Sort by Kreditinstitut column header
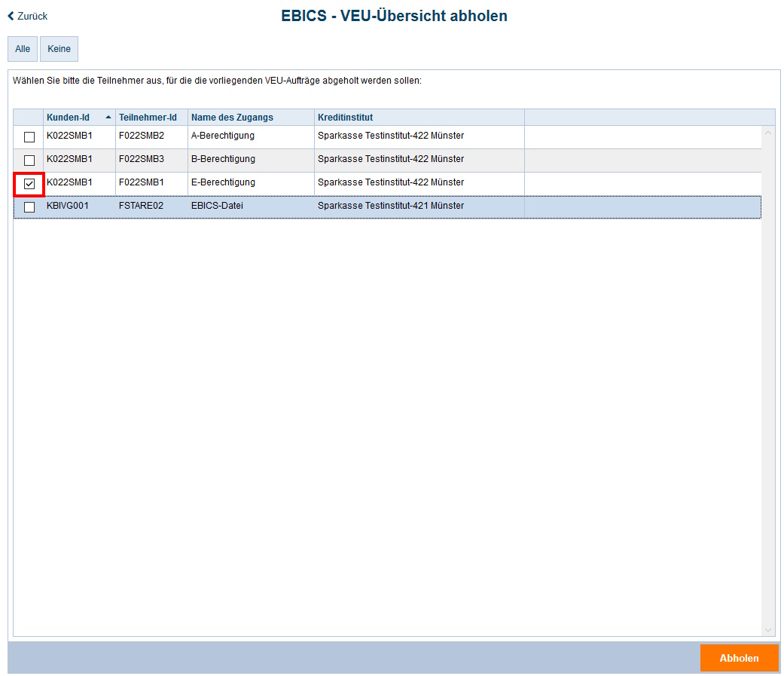Image resolution: width=784 pixels, height=676 pixels. point(345,118)
